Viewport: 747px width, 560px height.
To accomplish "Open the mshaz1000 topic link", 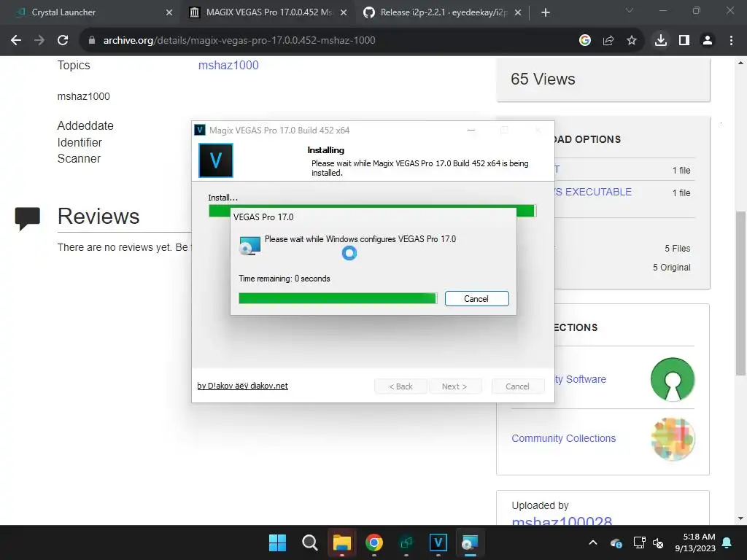I will [228, 65].
